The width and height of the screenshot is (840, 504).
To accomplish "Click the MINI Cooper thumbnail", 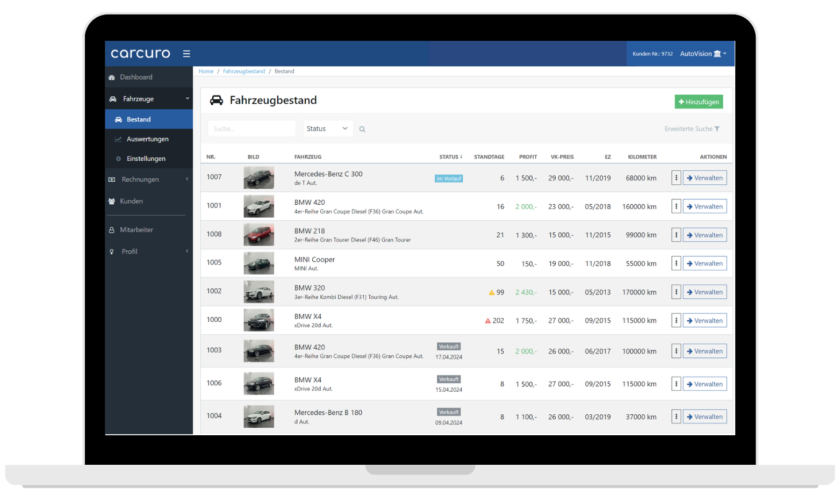I will coord(259,263).
